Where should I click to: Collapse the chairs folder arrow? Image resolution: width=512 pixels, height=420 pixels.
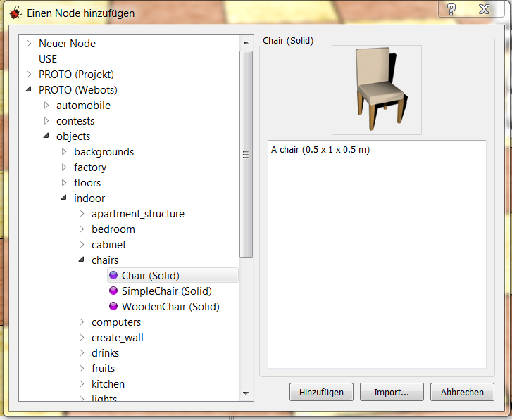coord(82,260)
